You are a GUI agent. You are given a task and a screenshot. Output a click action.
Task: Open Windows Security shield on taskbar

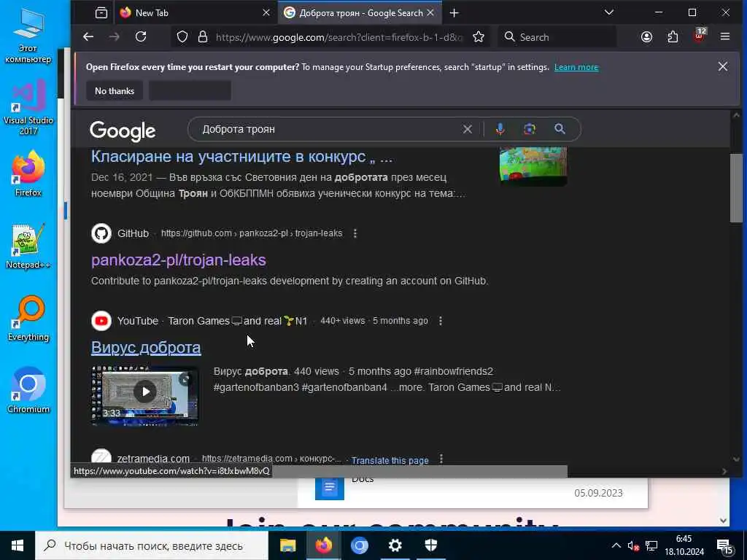430,545
